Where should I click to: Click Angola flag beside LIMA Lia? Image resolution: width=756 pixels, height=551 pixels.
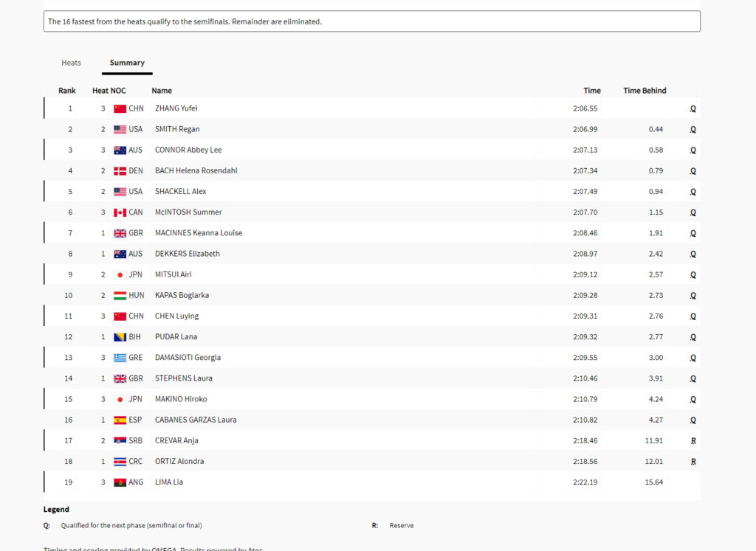coord(120,482)
